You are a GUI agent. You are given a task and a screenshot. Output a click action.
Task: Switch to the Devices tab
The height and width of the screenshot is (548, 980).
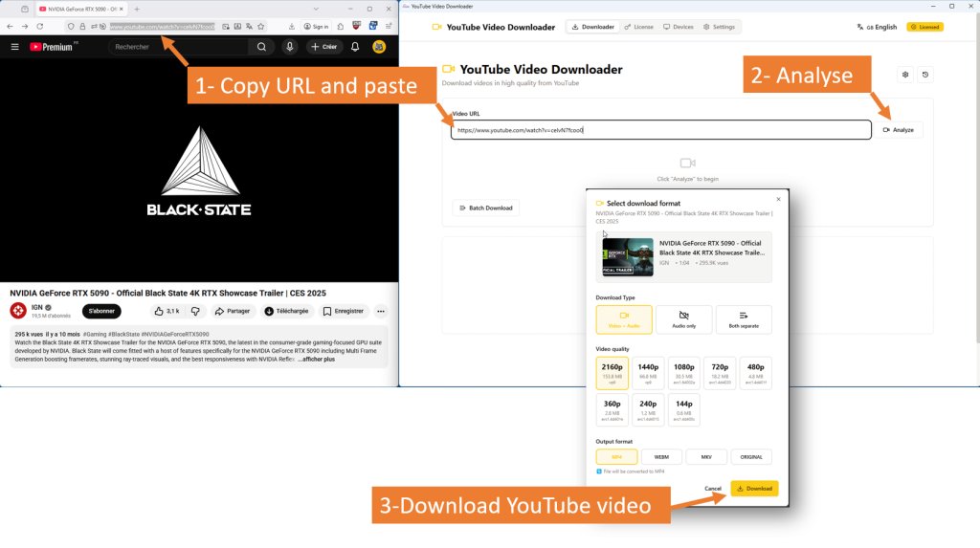point(679,27)
